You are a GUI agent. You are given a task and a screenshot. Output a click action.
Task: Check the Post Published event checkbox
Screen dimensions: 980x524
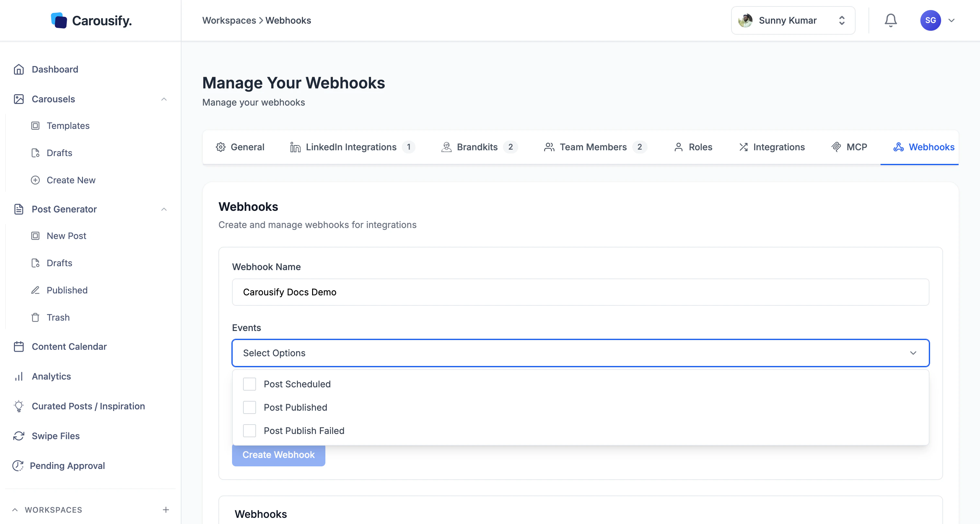(x=250, y=407)
